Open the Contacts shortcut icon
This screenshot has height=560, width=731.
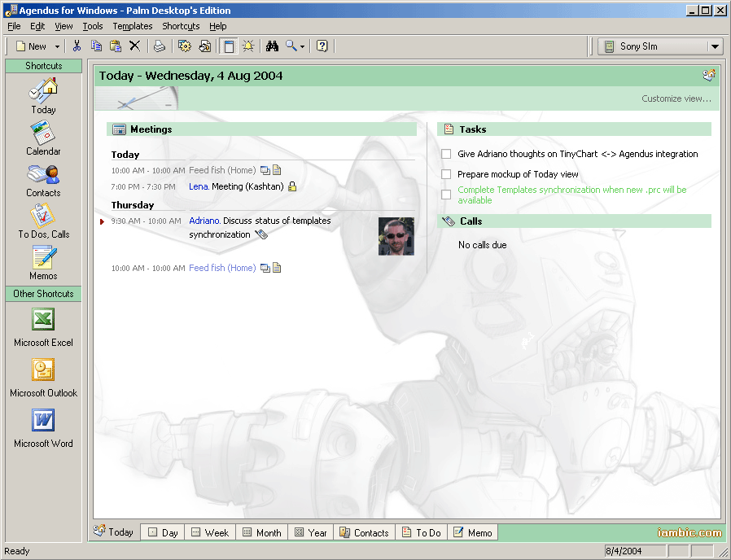[43, 175]
